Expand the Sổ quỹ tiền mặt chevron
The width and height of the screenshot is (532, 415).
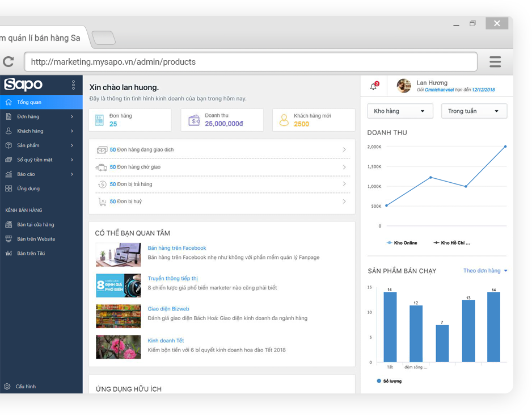pyautogui.click(x=72, y=160)
